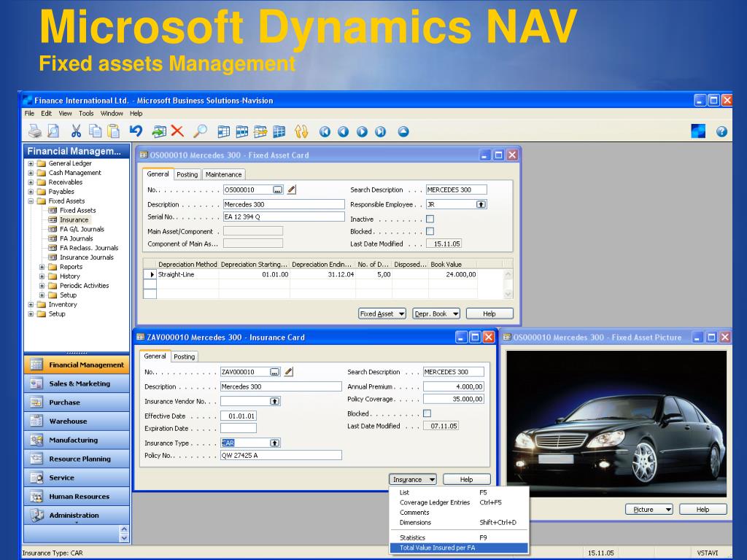This screenshot has height=560, width=747.
Task: Open the Administration module
Action: (x=77, y=516)
